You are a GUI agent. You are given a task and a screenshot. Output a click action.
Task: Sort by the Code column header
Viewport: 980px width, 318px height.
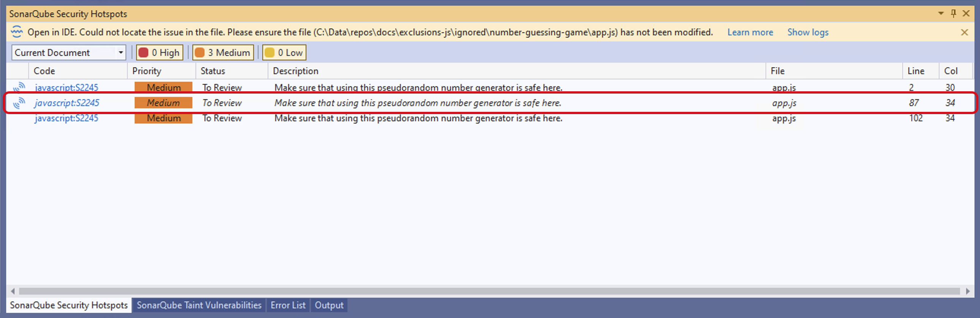point(78,71)
